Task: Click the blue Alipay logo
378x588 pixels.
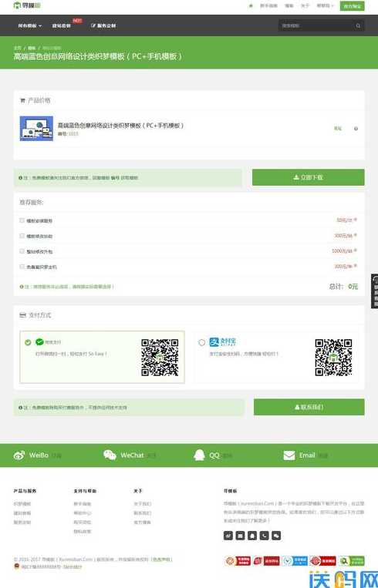Action: point(223,342)
